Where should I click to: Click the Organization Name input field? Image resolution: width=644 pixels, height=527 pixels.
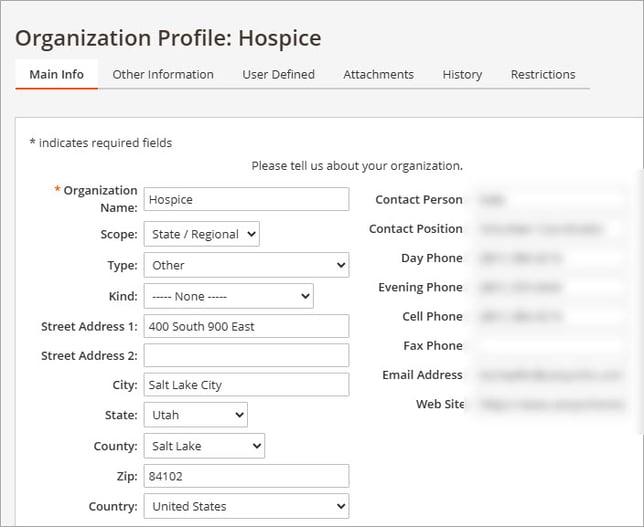pos(246,199)
